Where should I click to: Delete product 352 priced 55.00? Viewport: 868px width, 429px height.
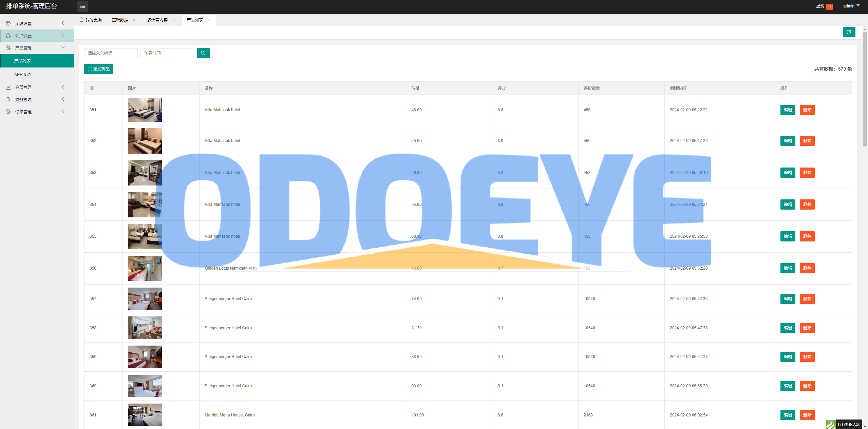pyautogui.click(x=807, y=141)
